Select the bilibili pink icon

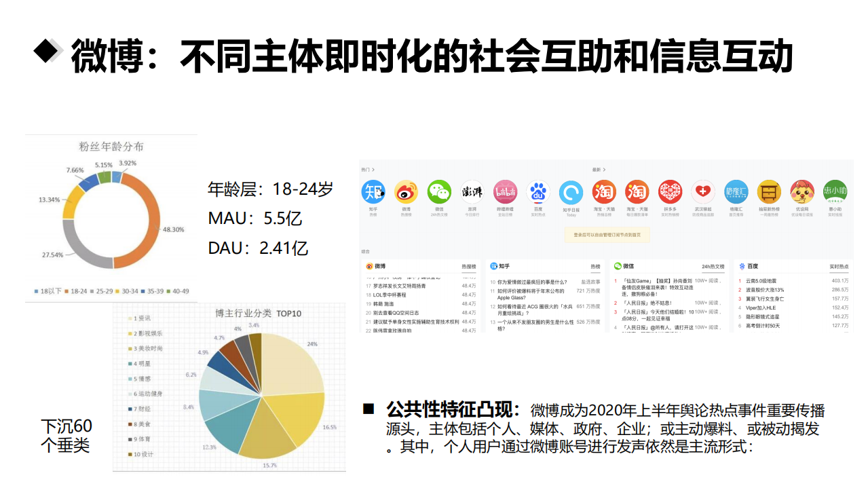coord(506,191)
